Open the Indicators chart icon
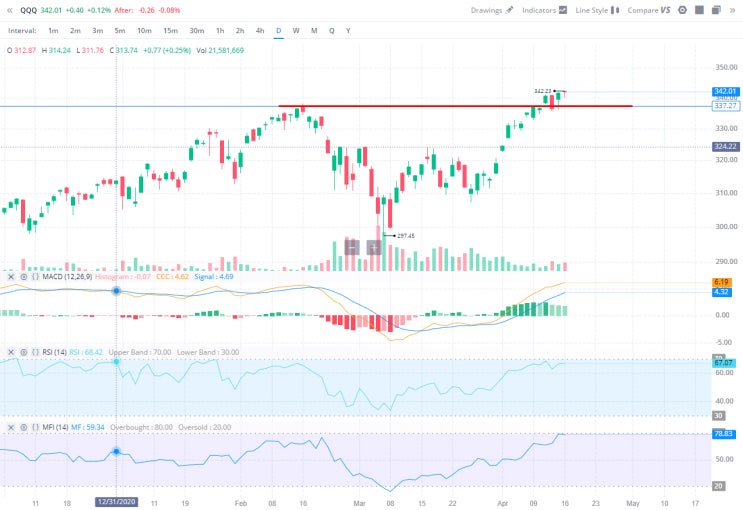Image resolution: width=743 pixels, height=510 pixels. point(562,10)
